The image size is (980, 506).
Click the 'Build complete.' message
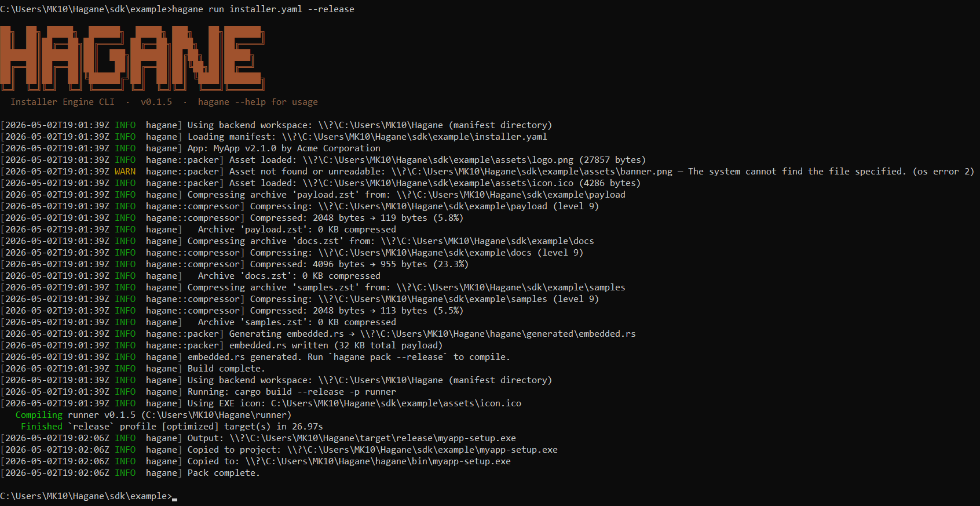pyautogui.click(x=226, y=369)
